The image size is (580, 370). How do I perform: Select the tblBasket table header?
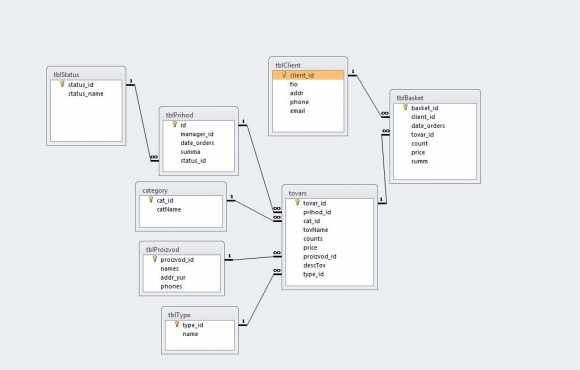[x=435, y=97]
